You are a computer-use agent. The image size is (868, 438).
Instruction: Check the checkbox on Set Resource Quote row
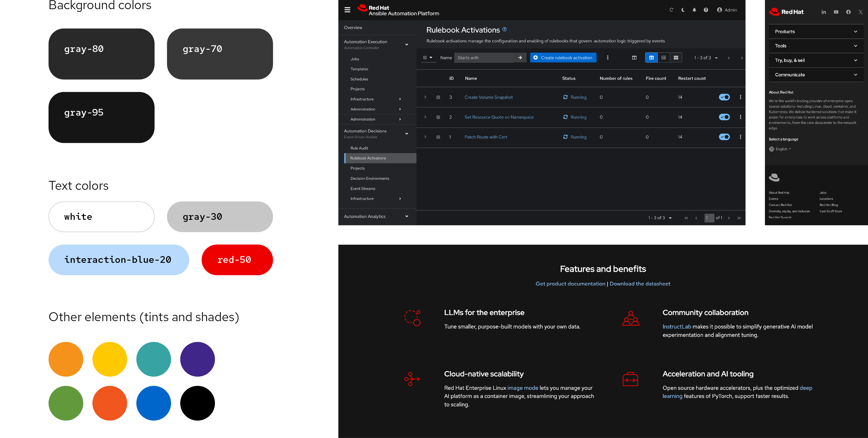pos(438,117)
